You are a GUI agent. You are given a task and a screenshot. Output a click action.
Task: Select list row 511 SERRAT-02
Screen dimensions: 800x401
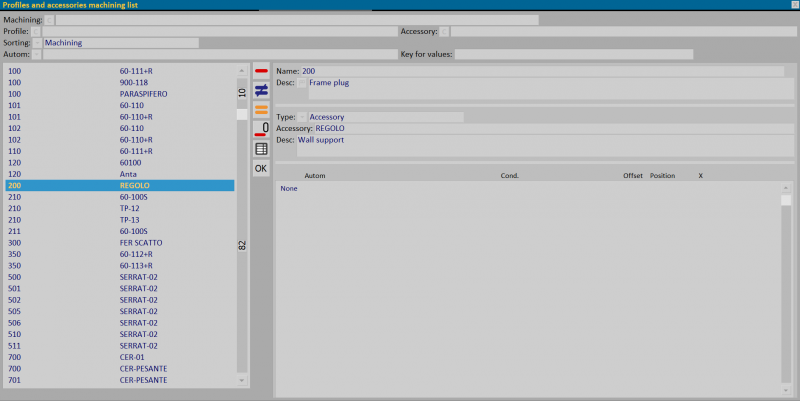120,346
